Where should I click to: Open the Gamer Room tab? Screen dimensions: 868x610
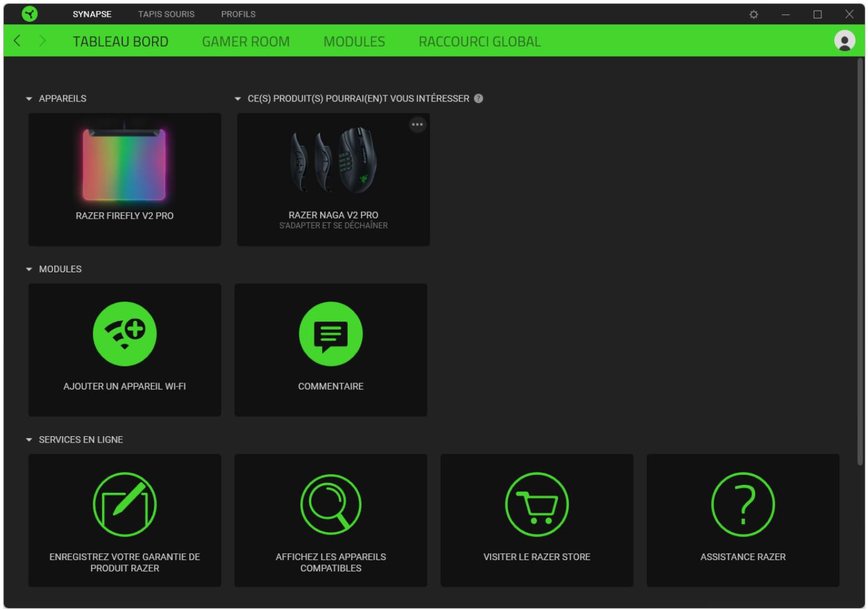click(x=246, y=41)
